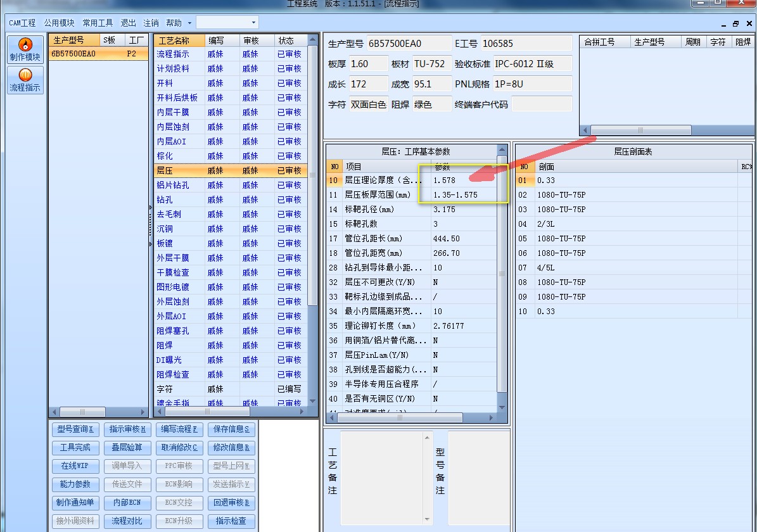Click the process list horizontal scrollbar thumb
The width and height of the screenshot is (757, 532).
tap(208, 412)
